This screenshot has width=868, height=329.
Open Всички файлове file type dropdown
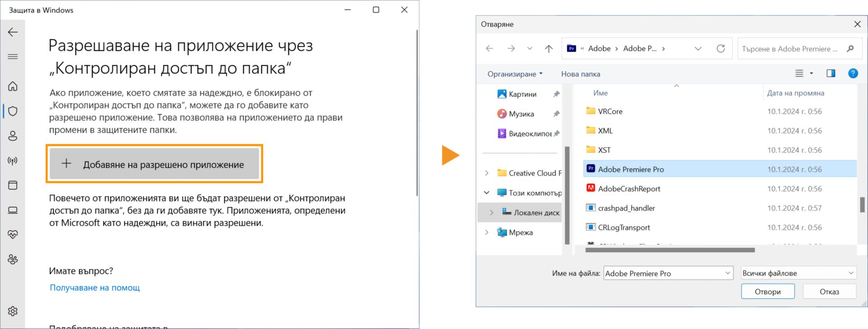[799, 273]
